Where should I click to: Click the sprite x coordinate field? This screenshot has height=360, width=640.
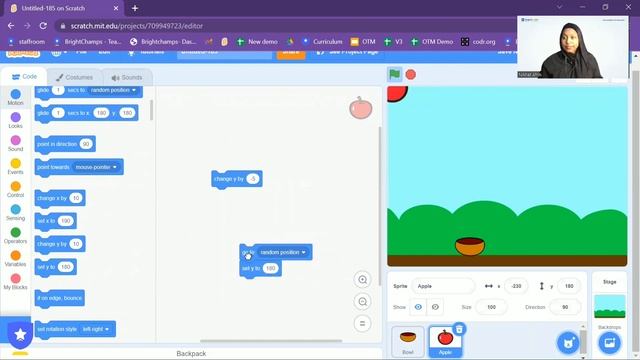(516, 286)
